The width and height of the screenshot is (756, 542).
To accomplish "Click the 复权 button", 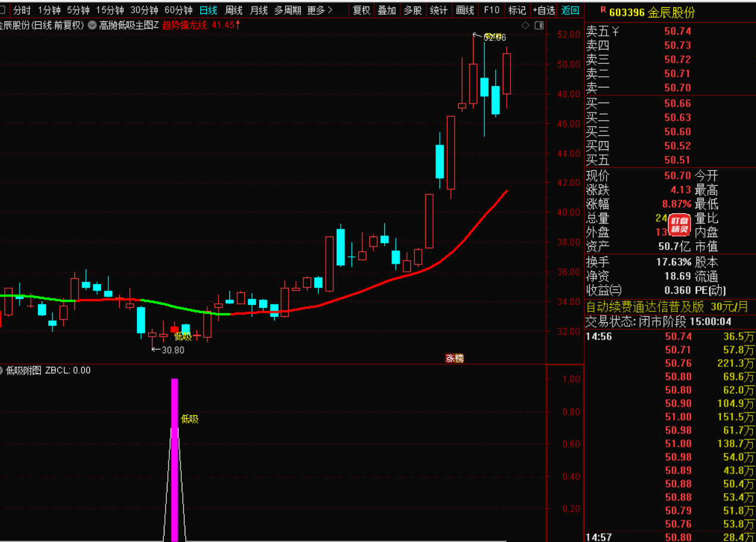I will click(362, 10).
